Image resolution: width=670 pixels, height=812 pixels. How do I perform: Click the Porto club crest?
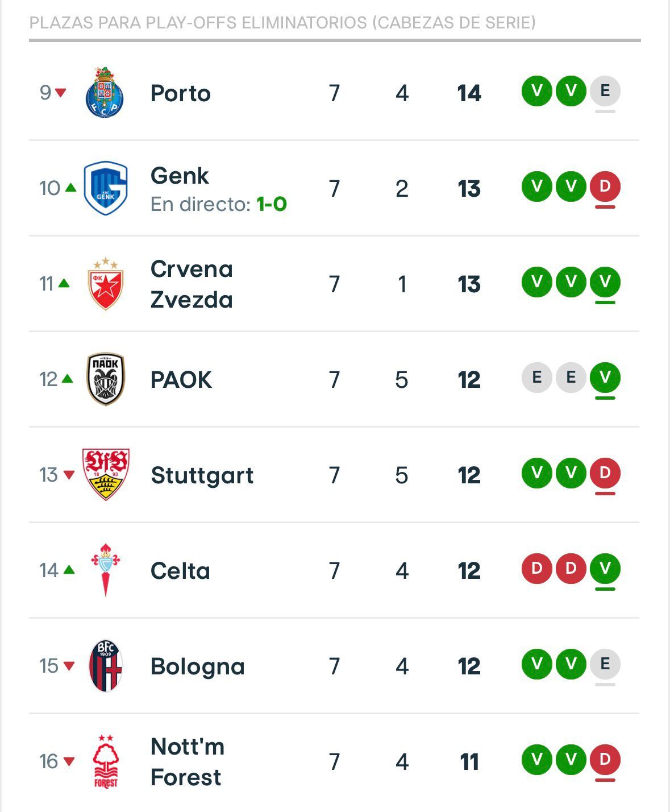coord(105,93)
